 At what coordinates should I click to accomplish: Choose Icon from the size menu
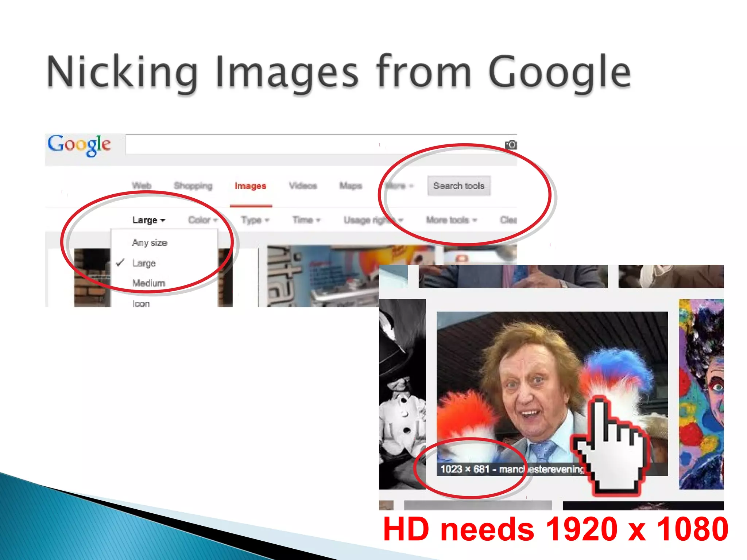(x=141, y=303)
